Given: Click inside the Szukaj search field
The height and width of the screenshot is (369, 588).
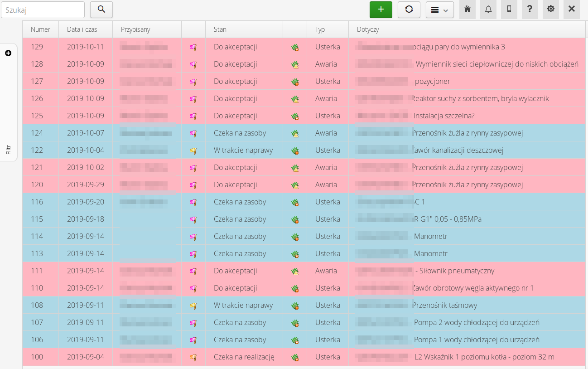Looking at the screenshot, I should [x=43, y=10].
